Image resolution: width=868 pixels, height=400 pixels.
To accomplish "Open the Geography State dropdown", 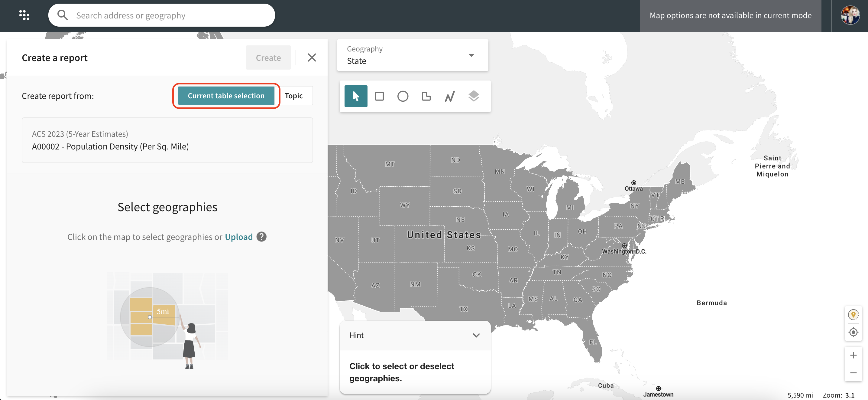I will tap(413, 55).
